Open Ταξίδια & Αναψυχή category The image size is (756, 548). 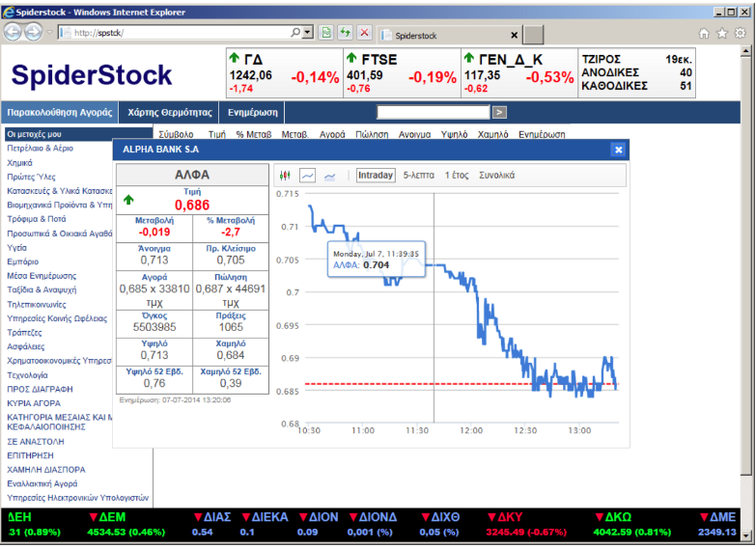(42, 289)
